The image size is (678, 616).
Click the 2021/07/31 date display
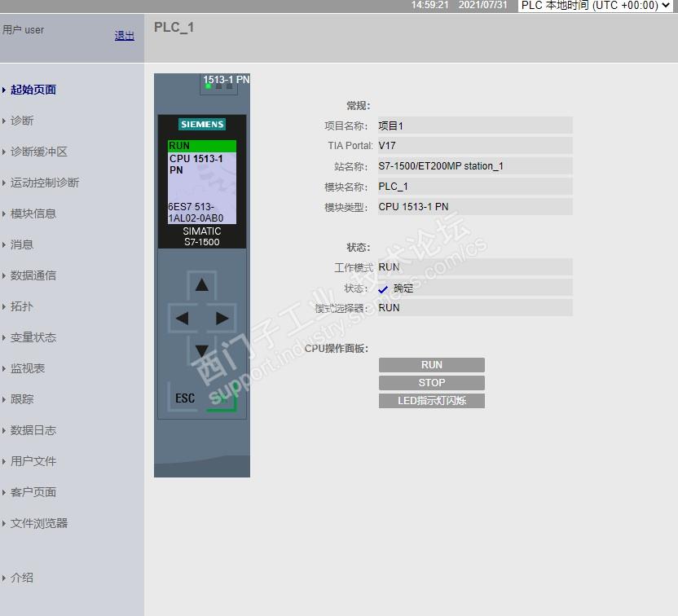(482, 5)
